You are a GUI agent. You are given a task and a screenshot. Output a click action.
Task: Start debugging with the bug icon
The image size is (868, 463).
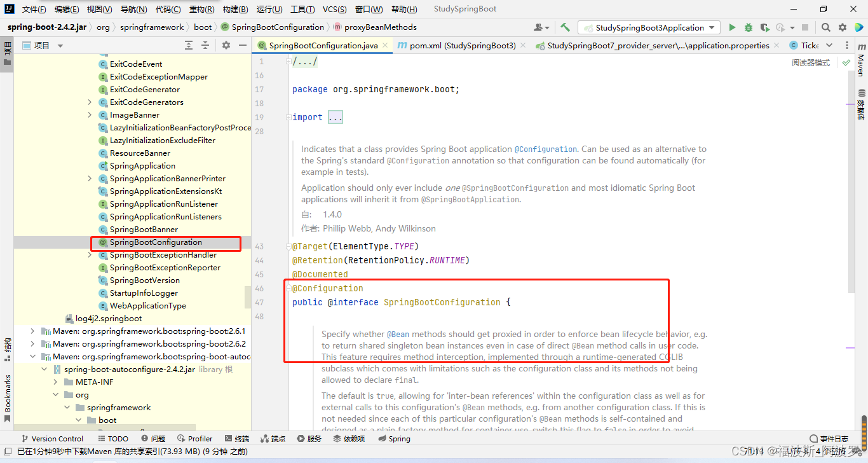(x=748, y=27)
